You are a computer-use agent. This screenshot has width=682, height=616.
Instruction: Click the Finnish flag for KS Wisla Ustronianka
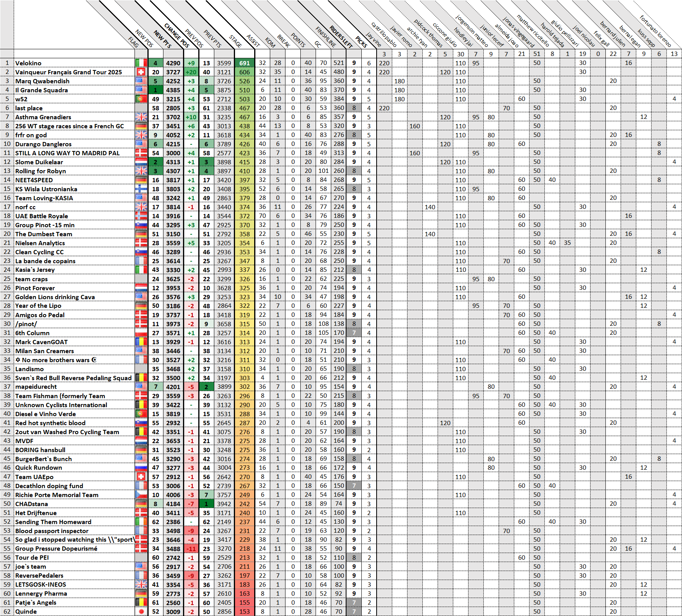click(141, 189)
